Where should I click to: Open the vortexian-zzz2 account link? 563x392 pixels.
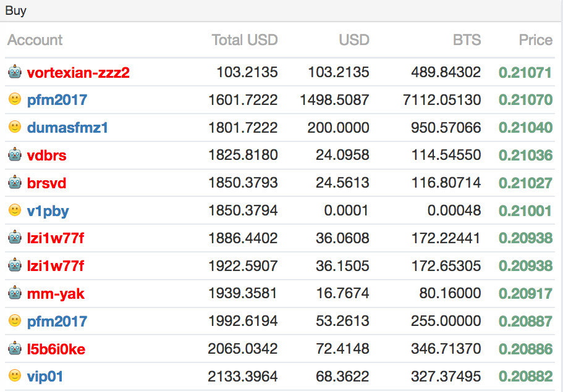point(78,72)
